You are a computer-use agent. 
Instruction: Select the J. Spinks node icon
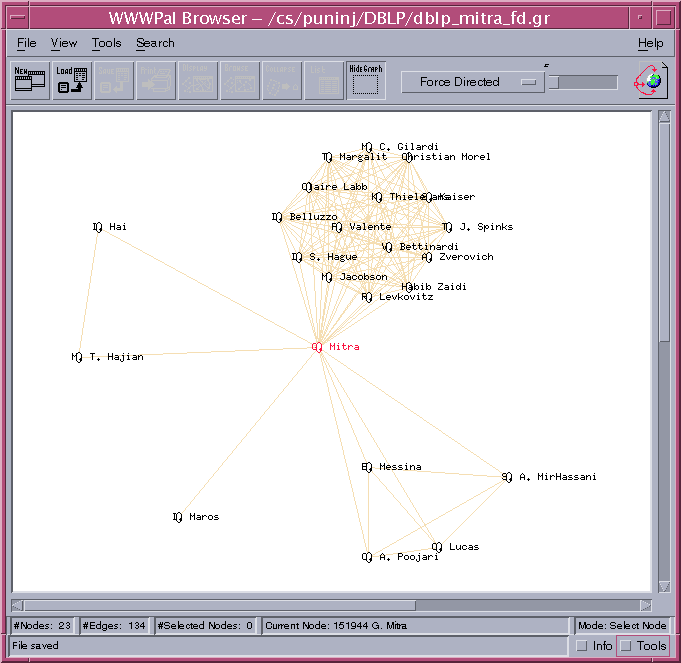click(447, 227)
